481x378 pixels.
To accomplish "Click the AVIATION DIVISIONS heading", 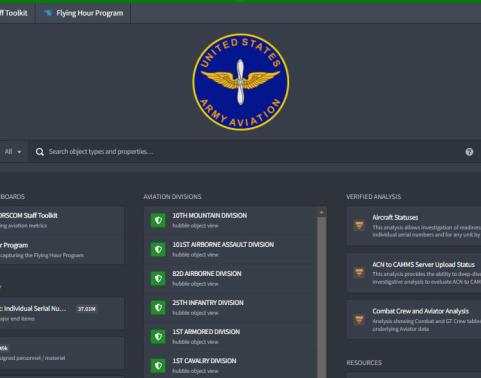I will click(172, 197).
